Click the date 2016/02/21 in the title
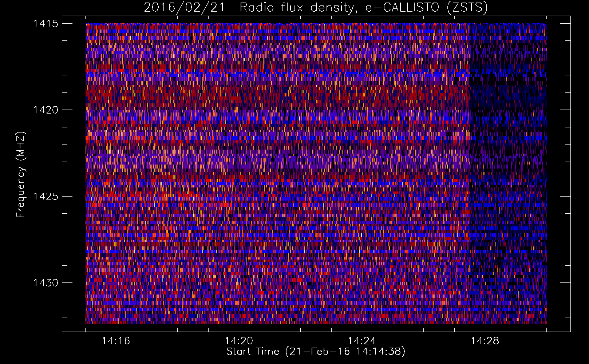 [x=185, y=8]
